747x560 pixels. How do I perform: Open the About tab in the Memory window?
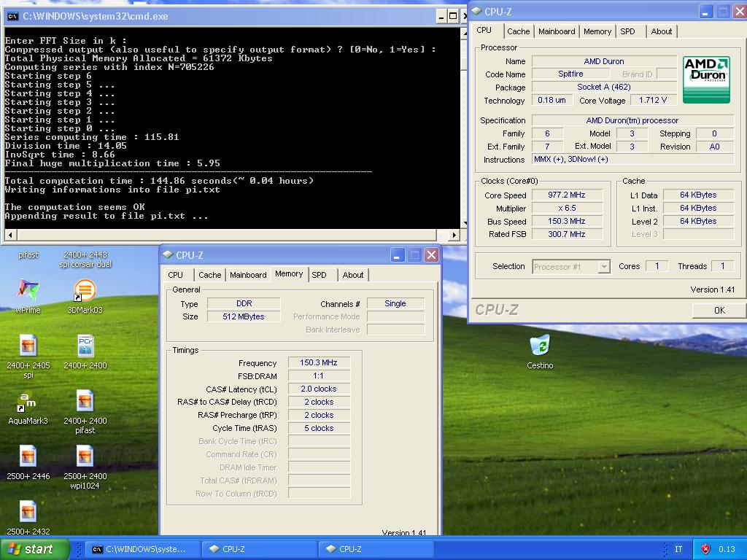click(x=352, y=275)
